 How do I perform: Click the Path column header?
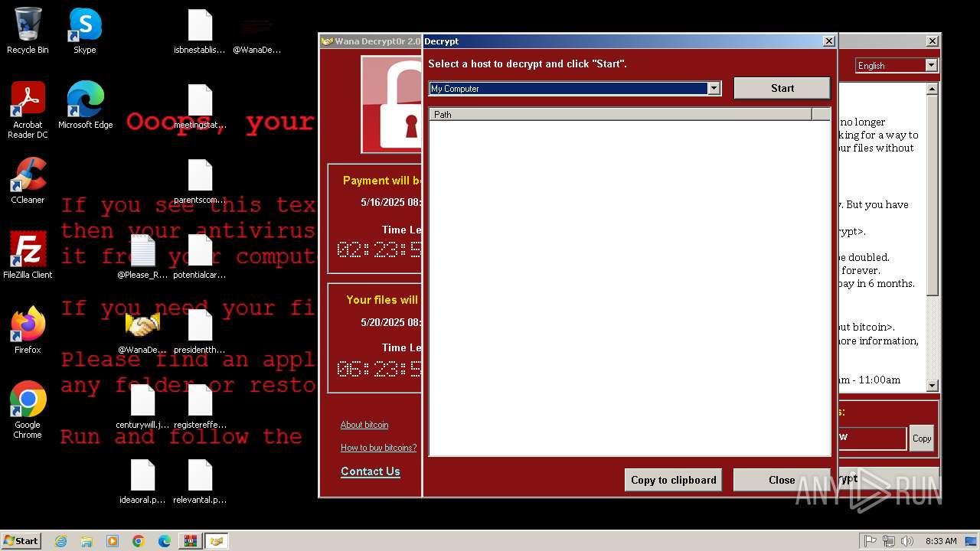[x=621, y=114]
